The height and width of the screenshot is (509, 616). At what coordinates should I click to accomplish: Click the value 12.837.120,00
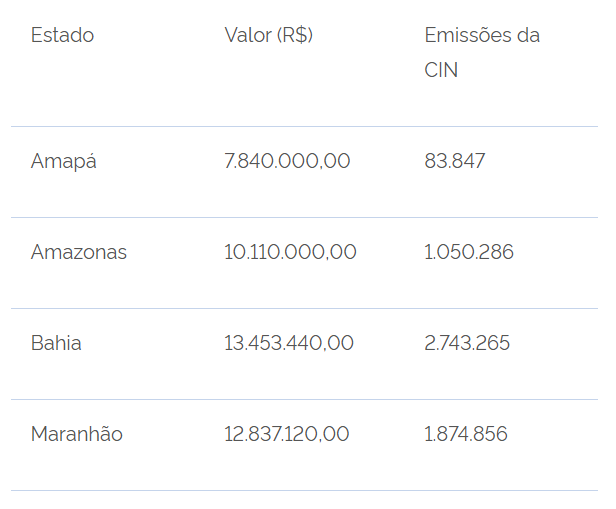287,434
